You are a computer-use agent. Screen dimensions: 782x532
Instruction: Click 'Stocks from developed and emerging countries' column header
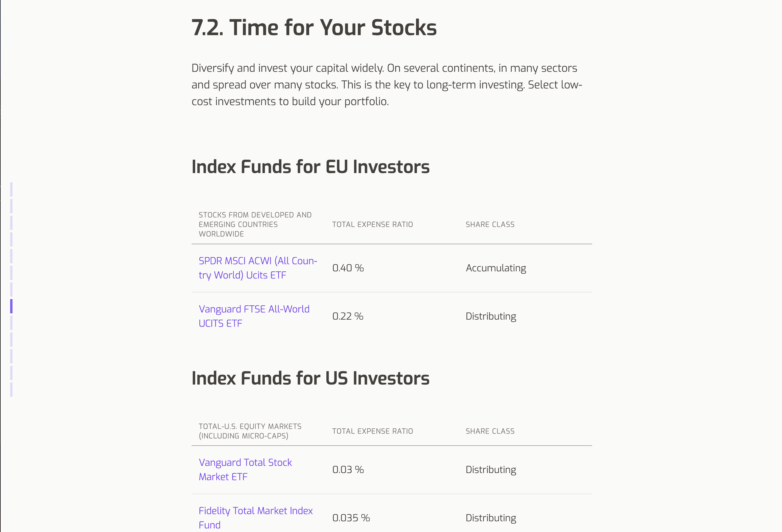tap(255, 224)
